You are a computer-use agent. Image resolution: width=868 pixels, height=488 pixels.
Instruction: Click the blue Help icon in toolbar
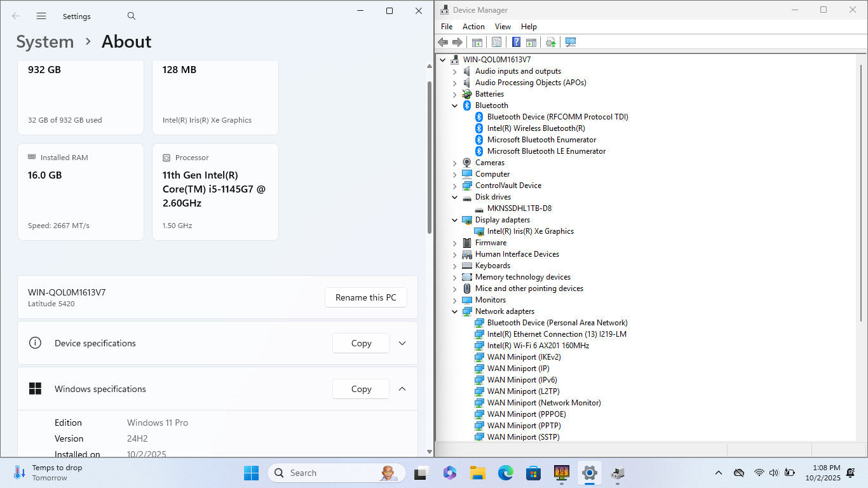(x=516, y=42)
